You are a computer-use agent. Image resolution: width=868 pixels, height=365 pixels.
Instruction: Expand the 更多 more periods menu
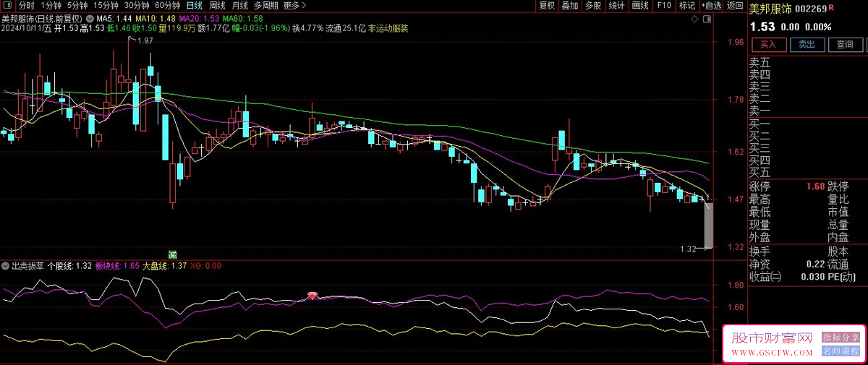294,5
